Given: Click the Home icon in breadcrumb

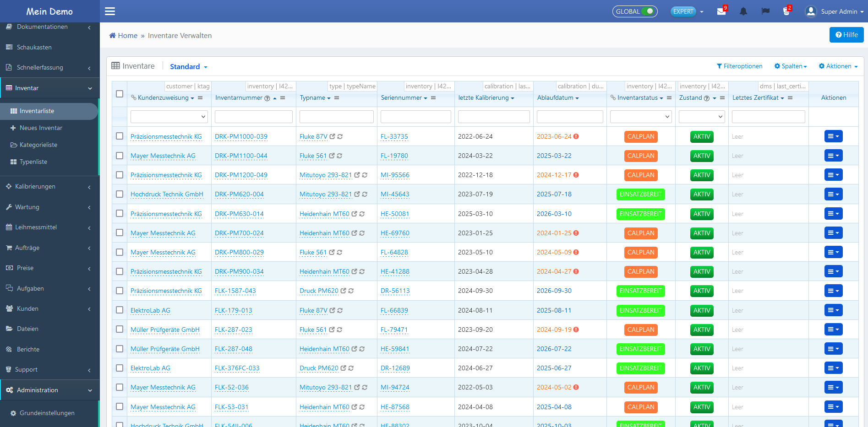Looking at the screenshot, I should [x=112, y=36].
